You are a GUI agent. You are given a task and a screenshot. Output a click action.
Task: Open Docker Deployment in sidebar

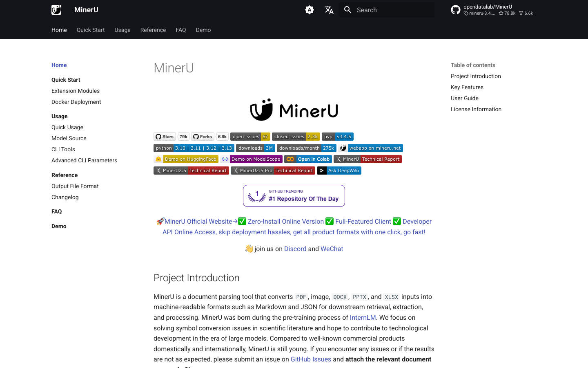[x=76, y=102]
